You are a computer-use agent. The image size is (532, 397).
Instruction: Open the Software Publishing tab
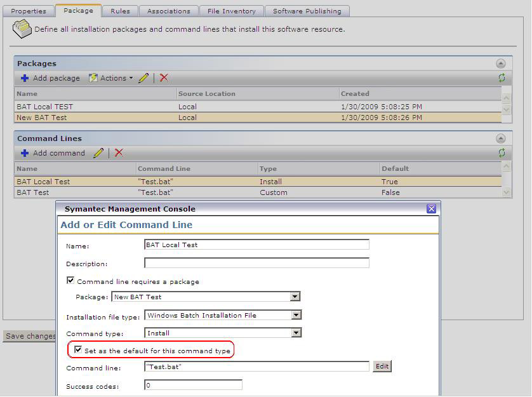(307, 11)
